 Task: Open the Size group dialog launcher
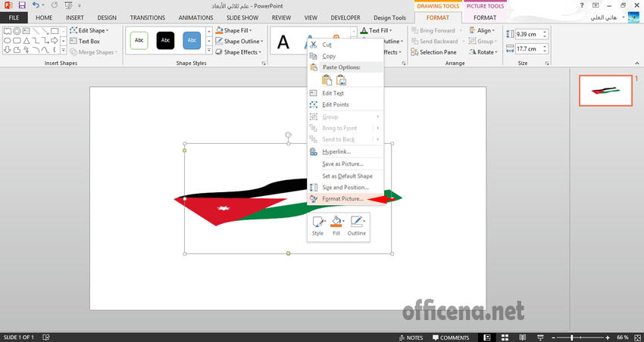(547, 64)
